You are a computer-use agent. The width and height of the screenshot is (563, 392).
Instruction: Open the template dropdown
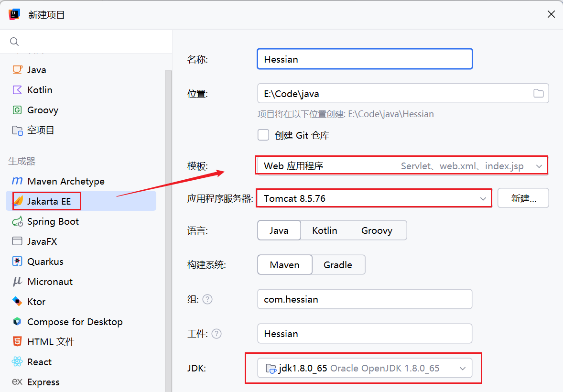[x=539, y=166]
